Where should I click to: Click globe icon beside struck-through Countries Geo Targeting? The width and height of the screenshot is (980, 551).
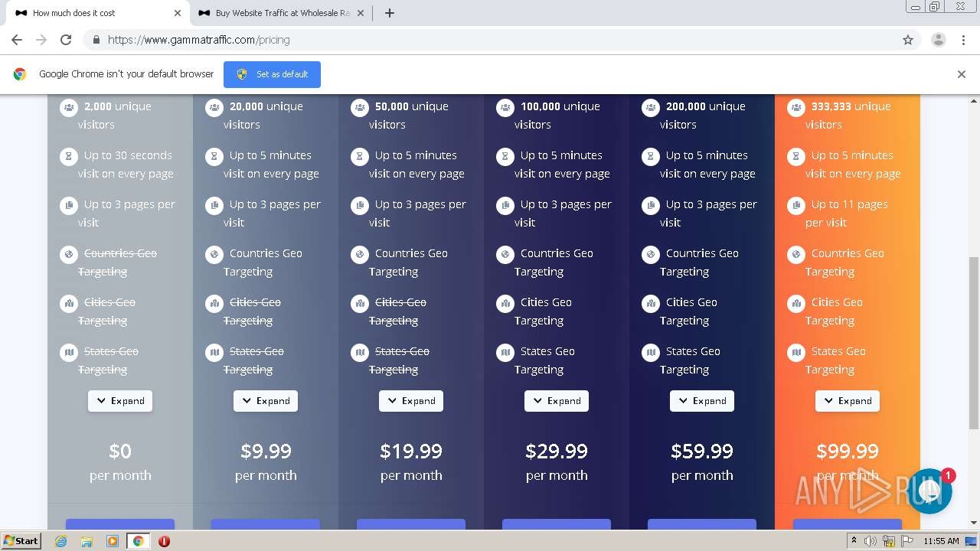click(69, 254)
